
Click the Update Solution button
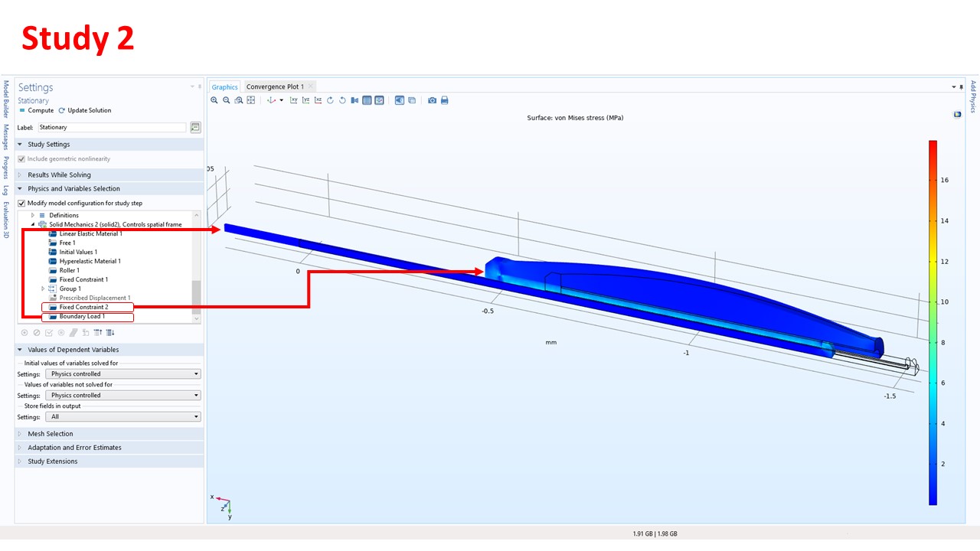point(85,110)
